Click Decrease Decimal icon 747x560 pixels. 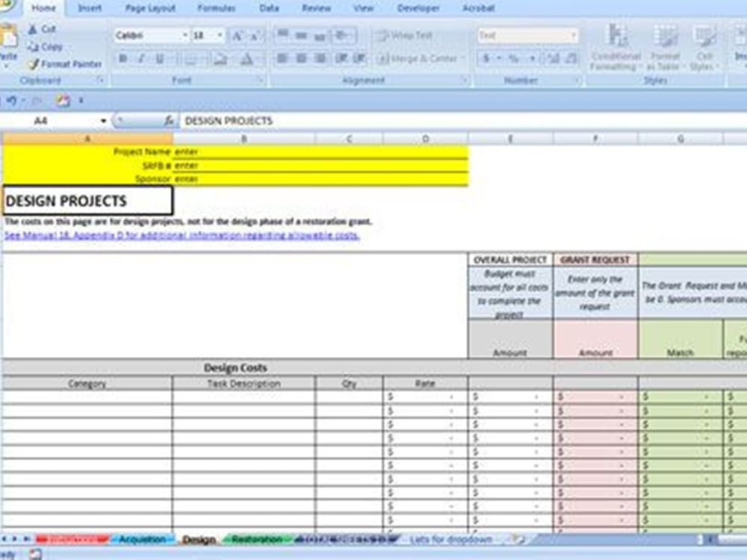571,58
